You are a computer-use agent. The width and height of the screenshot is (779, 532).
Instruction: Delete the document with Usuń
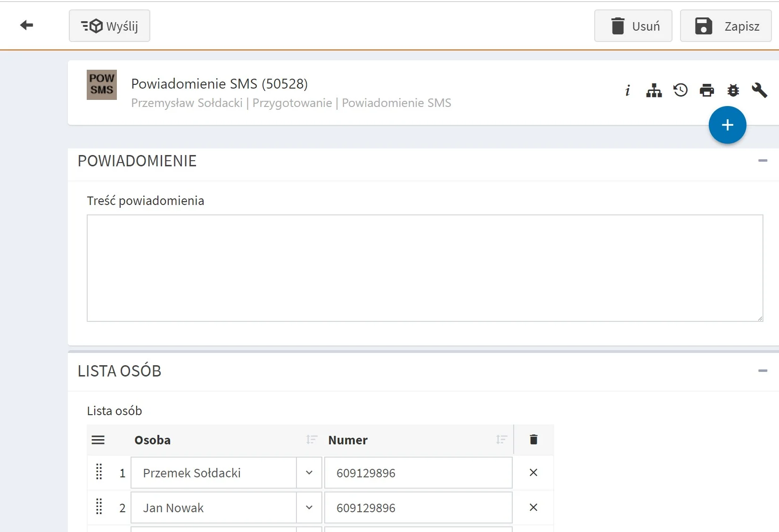pos(633,26)
